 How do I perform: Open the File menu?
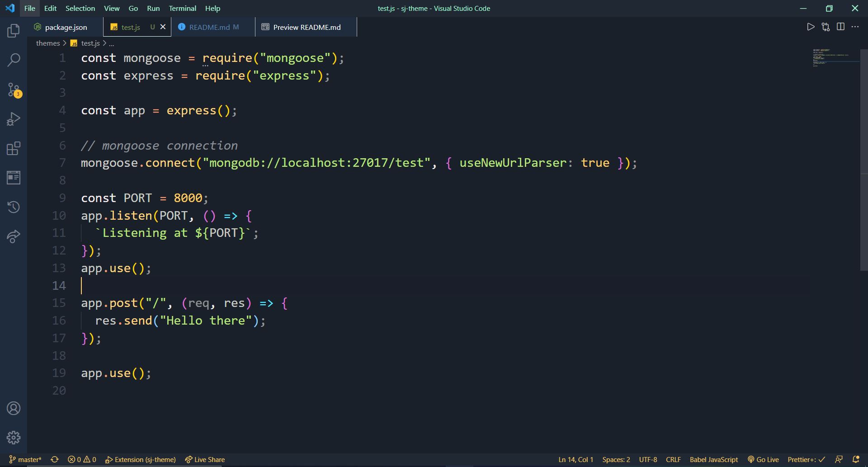[29, 8]
